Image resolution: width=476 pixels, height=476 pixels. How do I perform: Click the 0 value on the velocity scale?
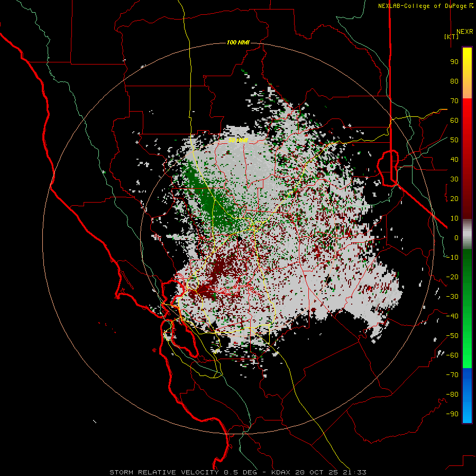click(x=456, y=238)
